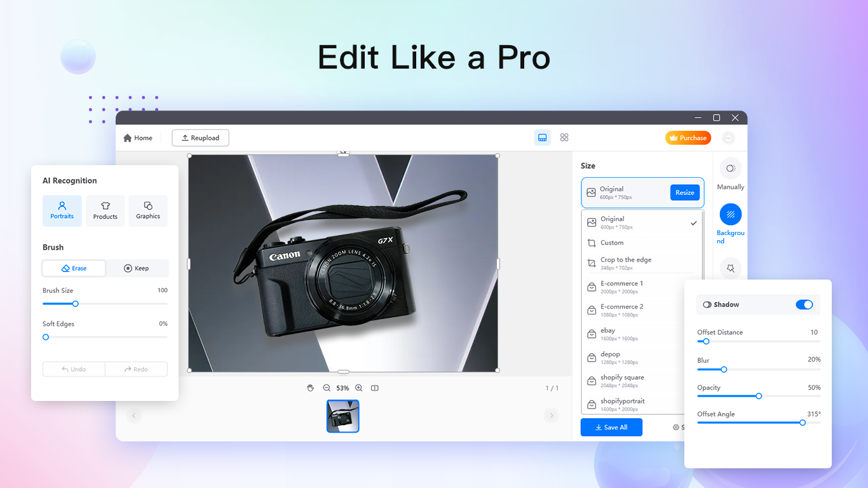This screenshot has width=868, height=488.
Task: Click the Save All button
Action: (x=611, y=428)
